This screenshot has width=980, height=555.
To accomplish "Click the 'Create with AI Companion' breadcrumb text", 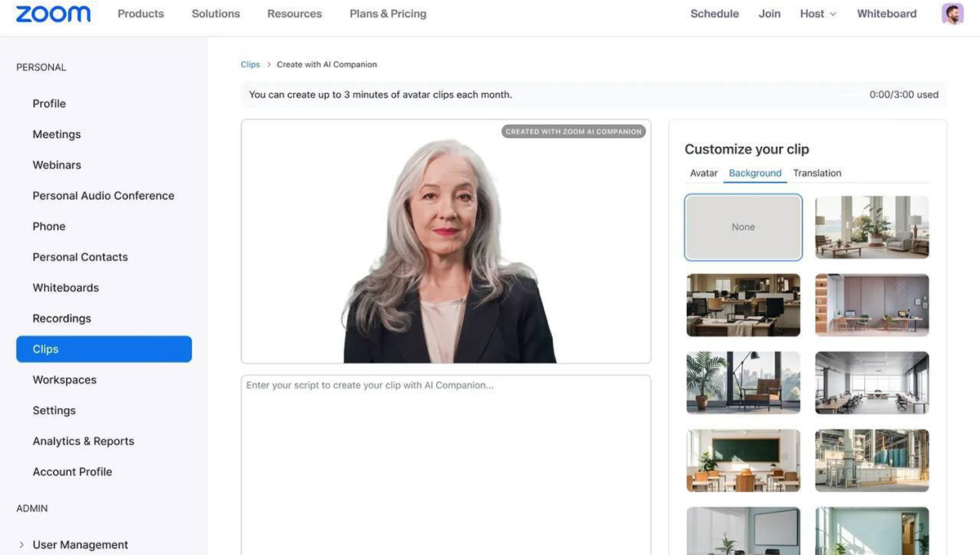I will [x=327, y=64].
